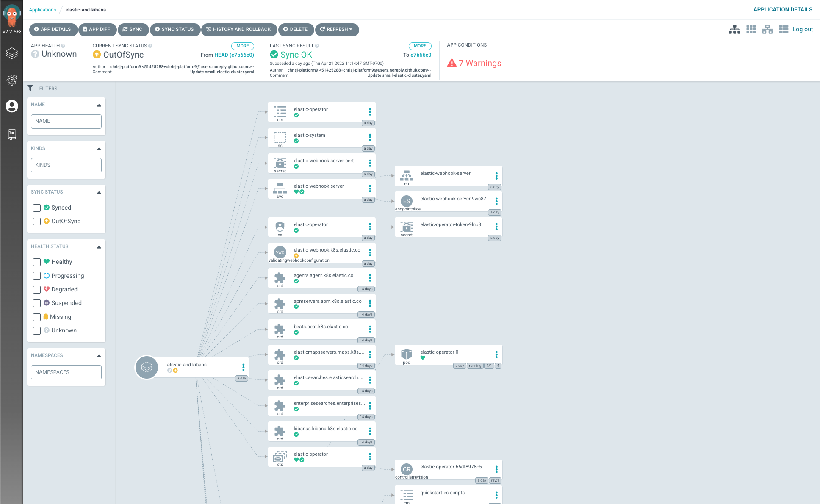Click the elastic-operator service account shield icon

[x=280, y=227]
